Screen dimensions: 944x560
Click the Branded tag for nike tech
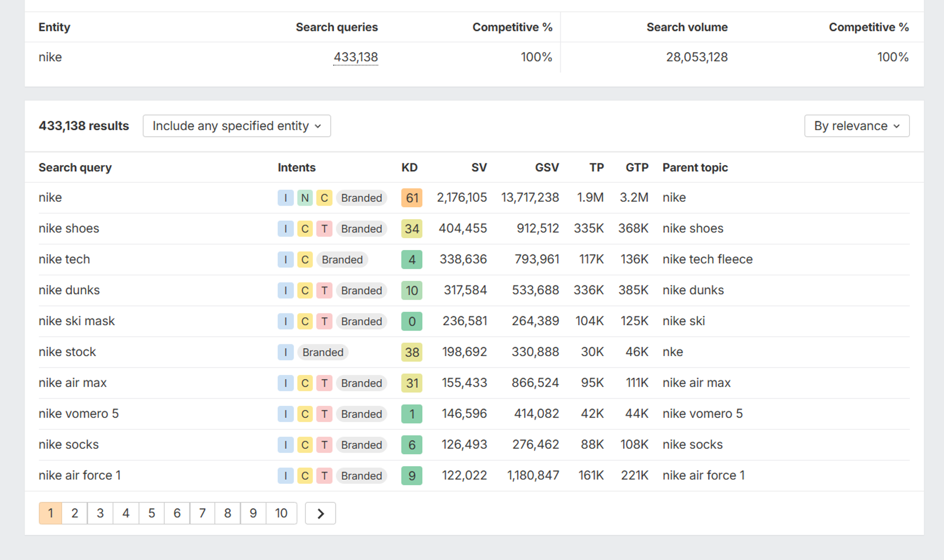pyautogui.click(x=342, y=260)
